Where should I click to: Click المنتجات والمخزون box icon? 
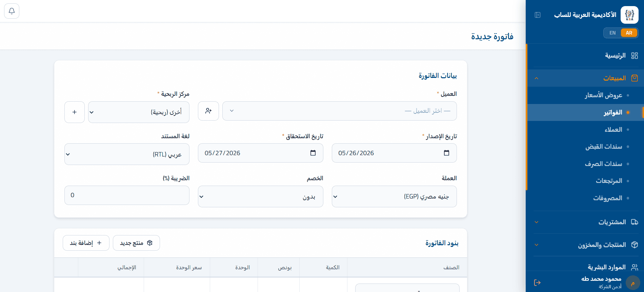click(635, 245)
